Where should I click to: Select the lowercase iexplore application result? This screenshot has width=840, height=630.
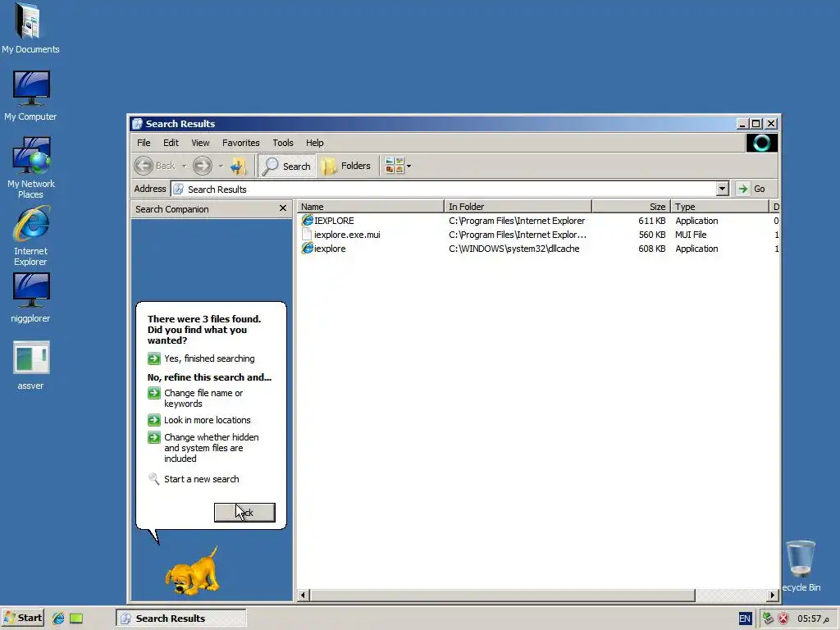pos(323,249)
